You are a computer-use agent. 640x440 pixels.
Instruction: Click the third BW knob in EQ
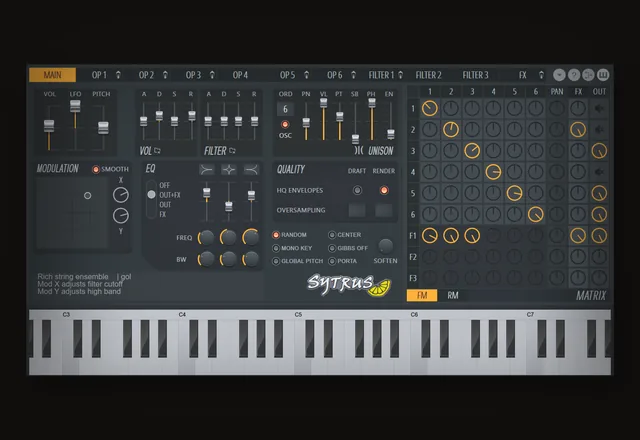(251, 259)
